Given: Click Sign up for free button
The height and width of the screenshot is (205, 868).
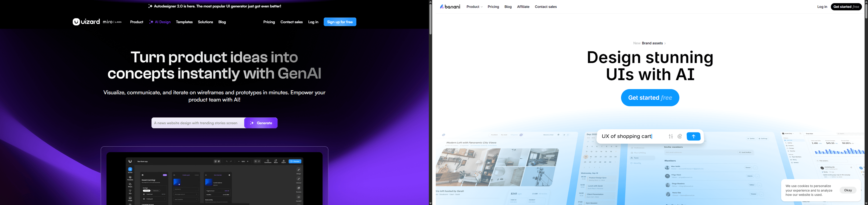Looking at the screenshot, I should point(340,22).
